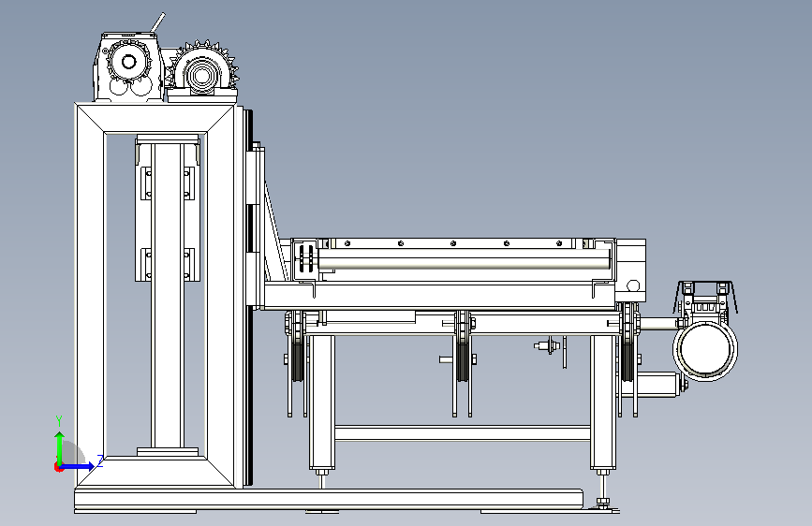Select the large circular ring at far right
Image resolution: width=812 pixels, height=526 pixels.
coord(705,350)
